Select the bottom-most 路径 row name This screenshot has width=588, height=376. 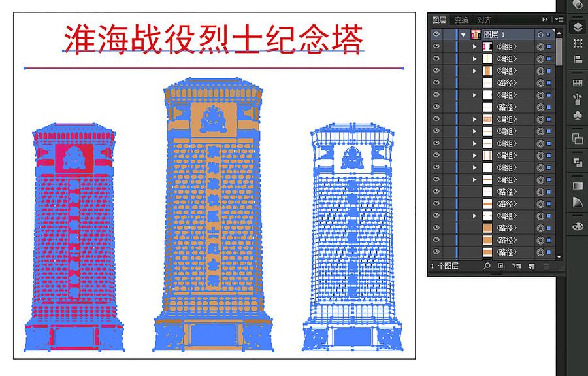[506, 252]
